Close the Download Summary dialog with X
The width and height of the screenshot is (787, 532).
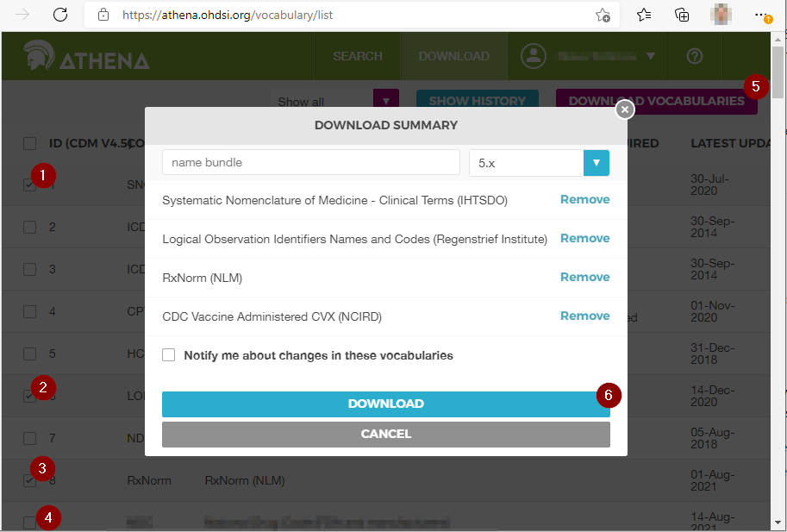[x=624, y=109]
